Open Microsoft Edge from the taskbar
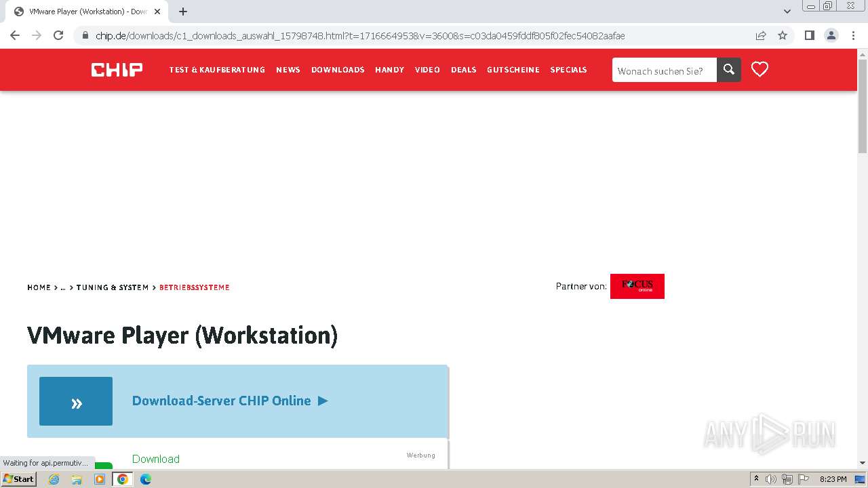 click(146, 479)
